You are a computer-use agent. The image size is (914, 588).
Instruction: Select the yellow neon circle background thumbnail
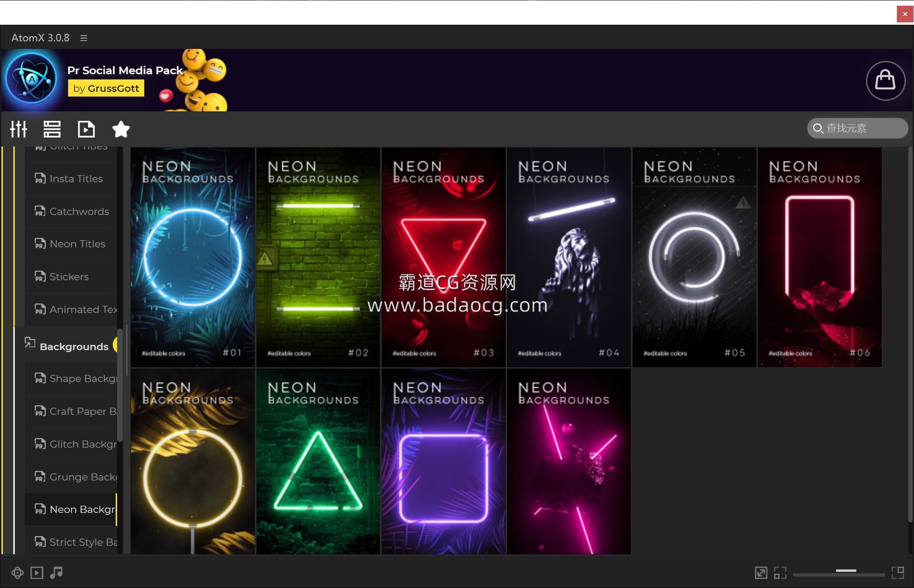click(193, 461)
